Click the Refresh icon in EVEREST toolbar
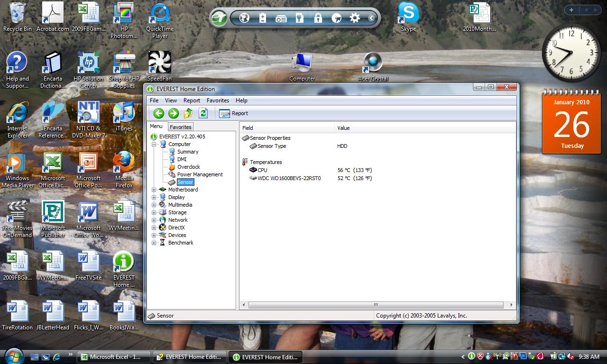Screen dimensions: 607x364 tap(203, 113)
